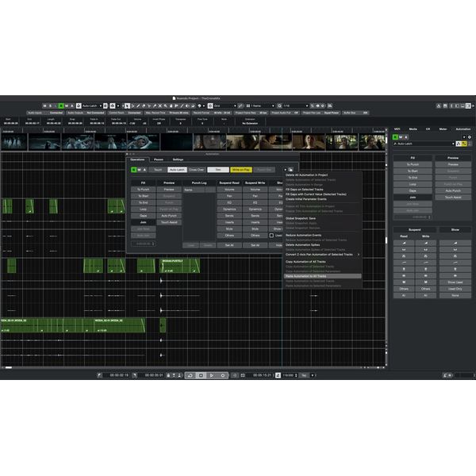Viewport: 476px width, 476px height.
Task: Click the Solo S button in top toolbar
Action: click(53, 106)
